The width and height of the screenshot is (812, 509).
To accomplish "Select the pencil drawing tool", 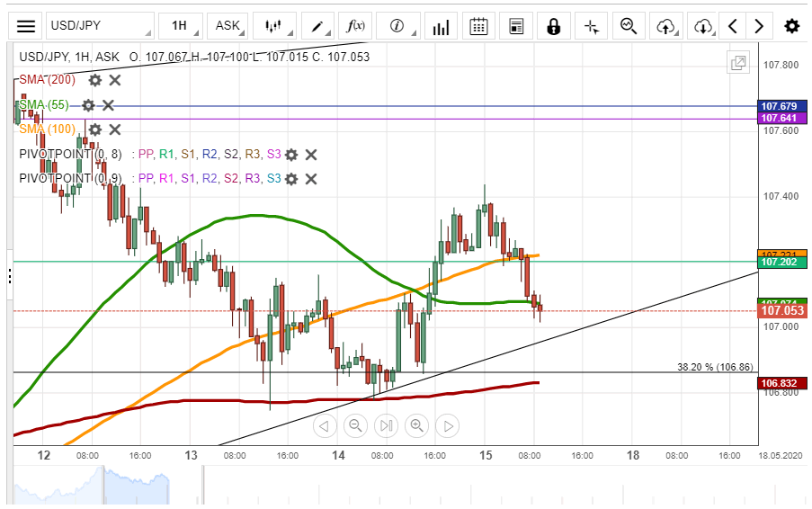I will (x=317, y=26).
